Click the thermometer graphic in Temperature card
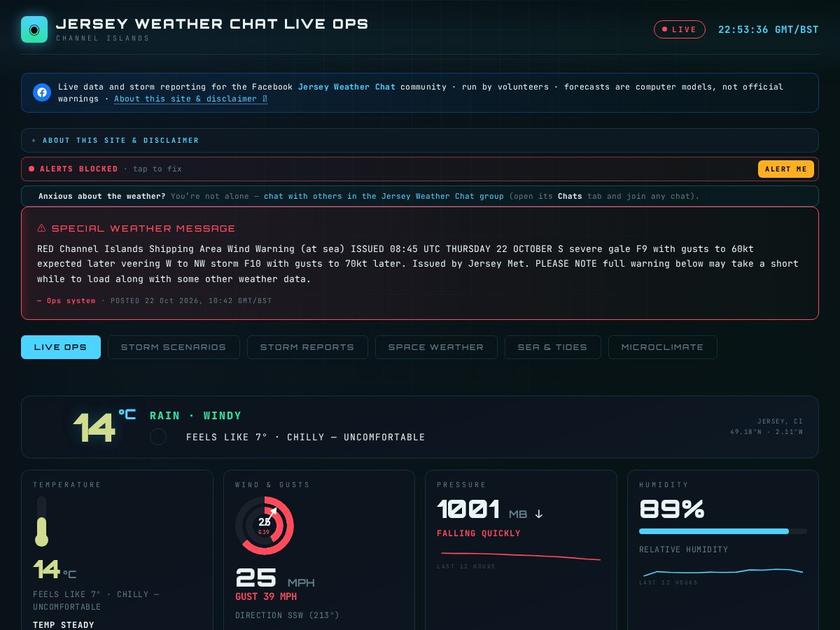This screenshot has width=840, height=630. (x=41, y=521)
